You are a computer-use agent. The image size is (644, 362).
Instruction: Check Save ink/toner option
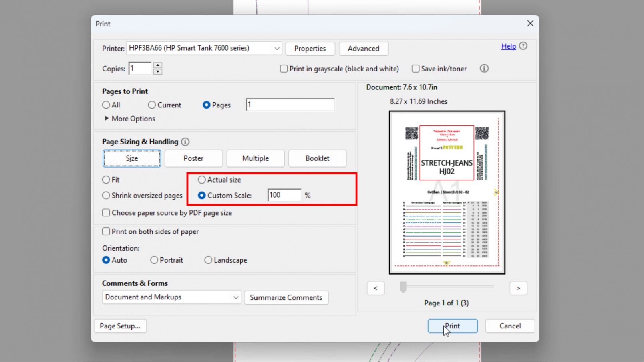click(x=415, y=69)
